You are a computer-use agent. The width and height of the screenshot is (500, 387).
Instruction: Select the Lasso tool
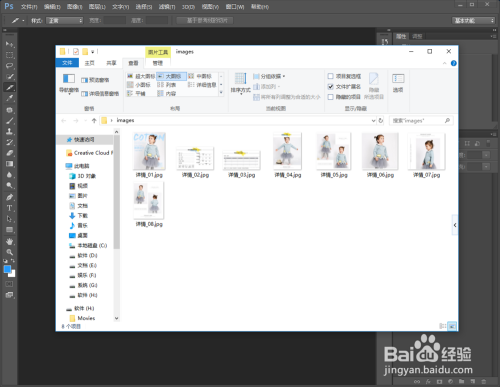click(x=9, y=66)
